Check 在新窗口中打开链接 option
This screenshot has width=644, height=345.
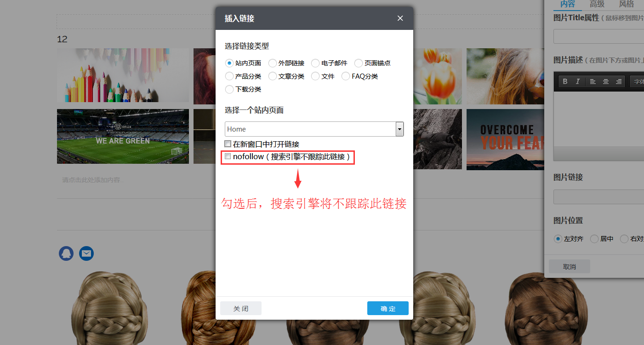point(228,144)
